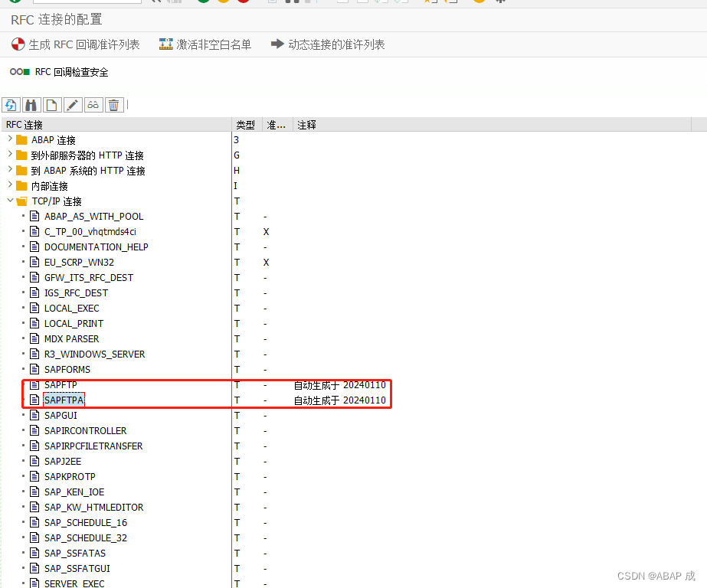Select the binoculars Find icon
The image size is (707, 588).
click(x=31, y=104)
